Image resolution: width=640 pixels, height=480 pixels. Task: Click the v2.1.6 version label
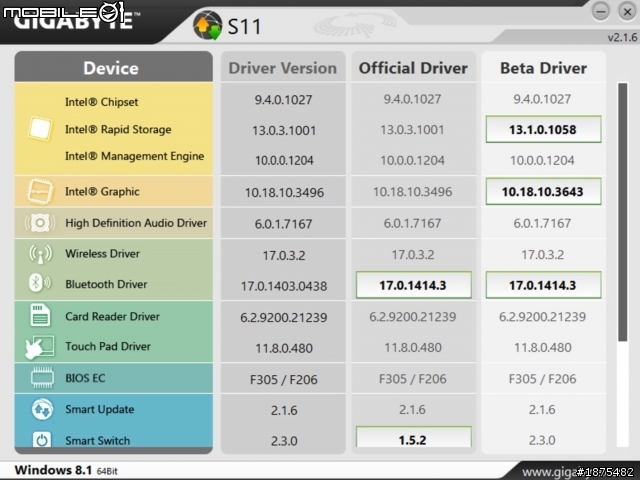click(622, 37)
